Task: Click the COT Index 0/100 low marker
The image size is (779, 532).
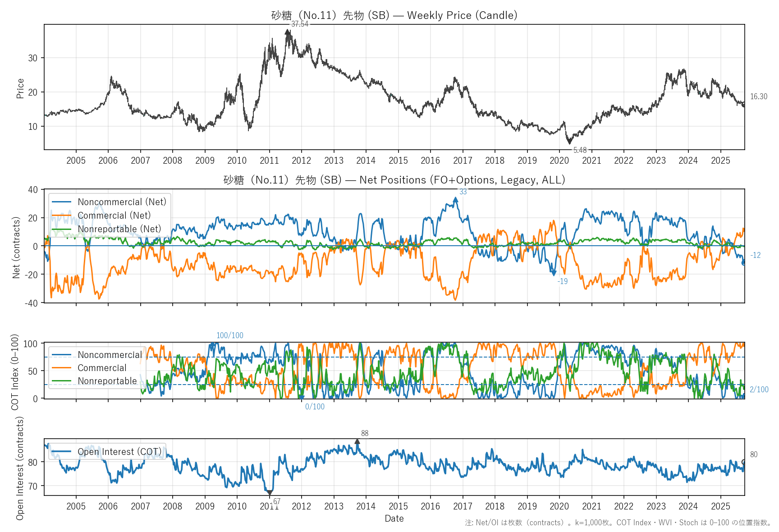Action: [302, 397]
